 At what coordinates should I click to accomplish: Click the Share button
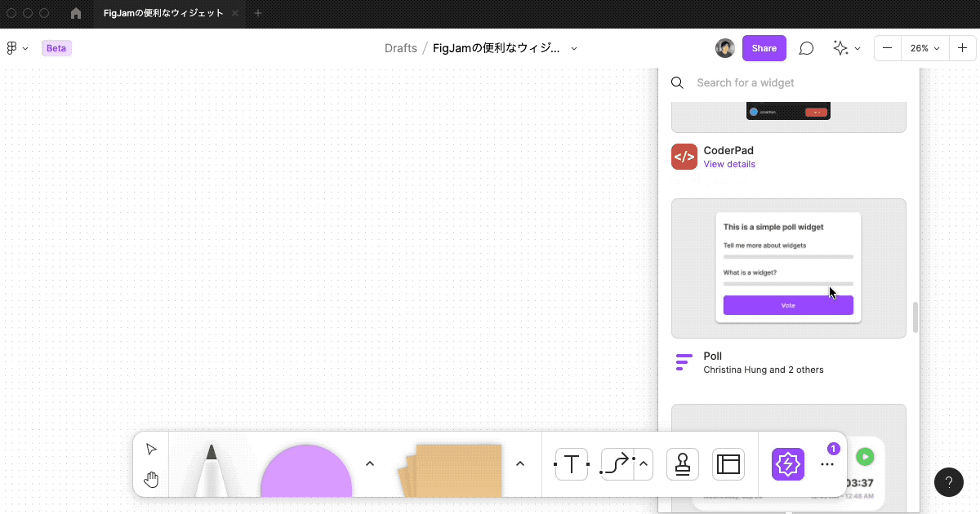pyautogui.click(x=764, y=48)
